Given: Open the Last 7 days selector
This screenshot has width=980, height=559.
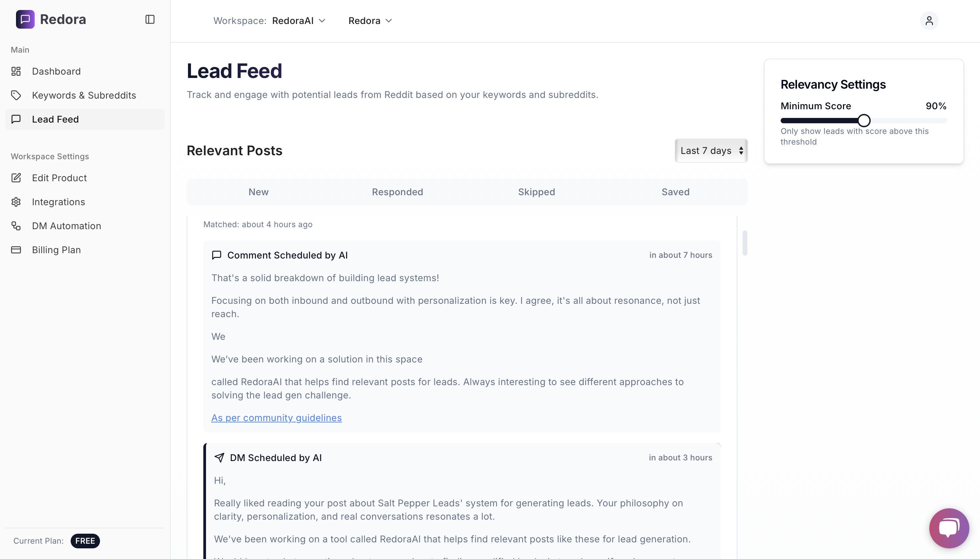Looking at the screenshot, I should point(711,151).
